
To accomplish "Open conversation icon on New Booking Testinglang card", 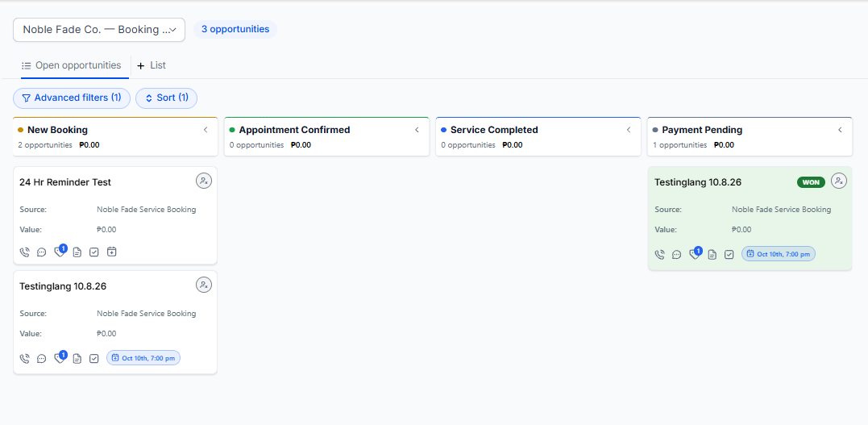I will [42, 359].
